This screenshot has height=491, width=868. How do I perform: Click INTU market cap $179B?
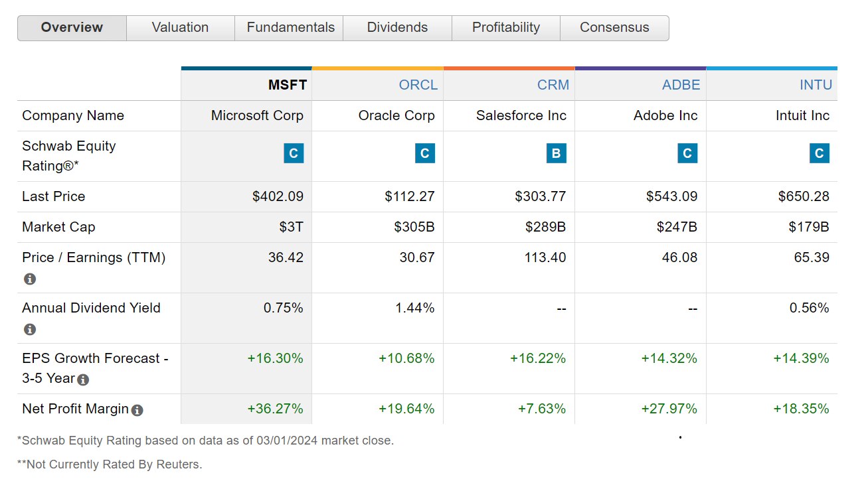point(809,227)
